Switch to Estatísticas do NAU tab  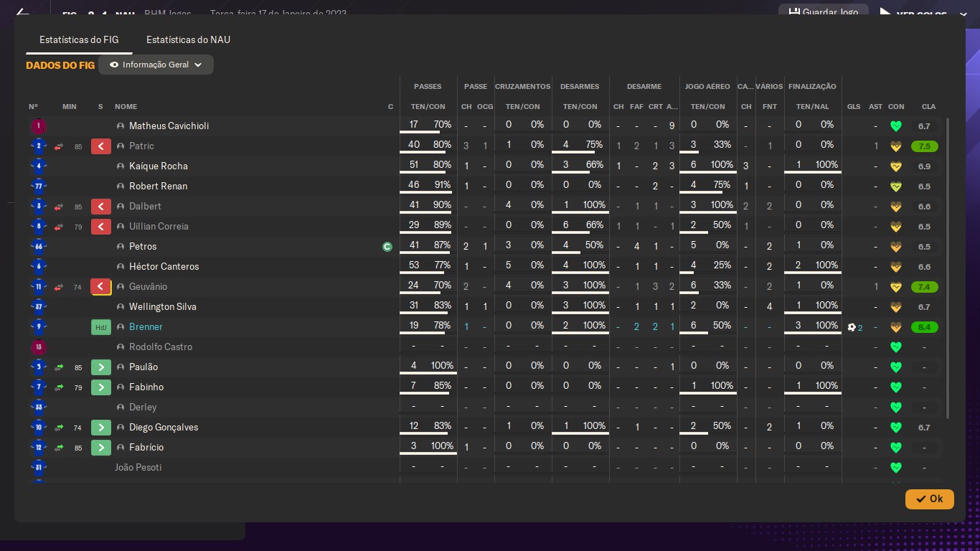[188, 39]
